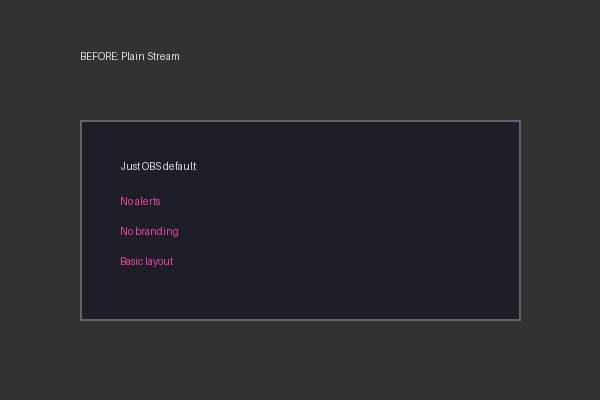Click the word "Basic" in pink text
The height and width of the screenshot is (400, 600).
(132, 261)
